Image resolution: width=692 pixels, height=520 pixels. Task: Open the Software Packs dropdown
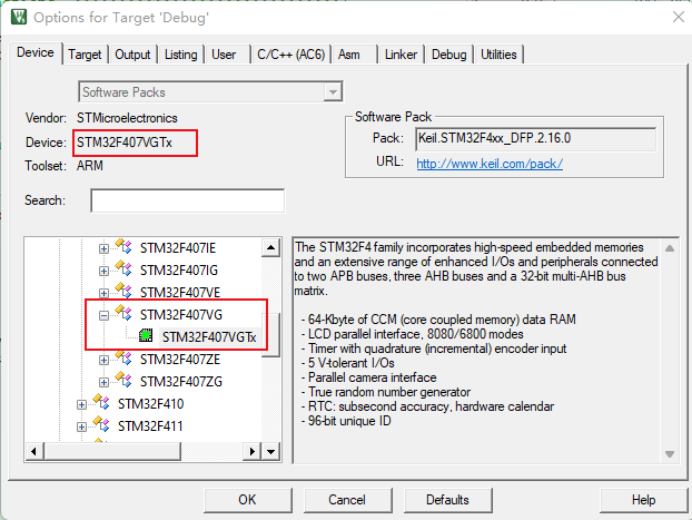pos(333,92)
